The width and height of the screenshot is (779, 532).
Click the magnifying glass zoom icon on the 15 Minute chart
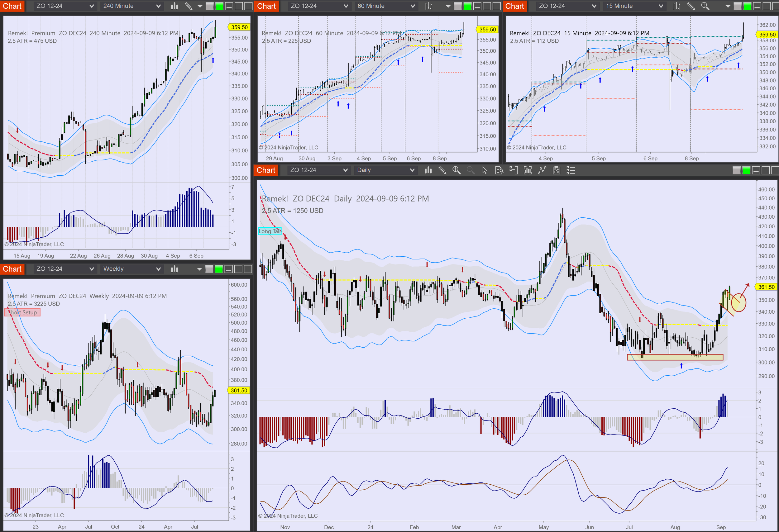[x=705, y=6]
